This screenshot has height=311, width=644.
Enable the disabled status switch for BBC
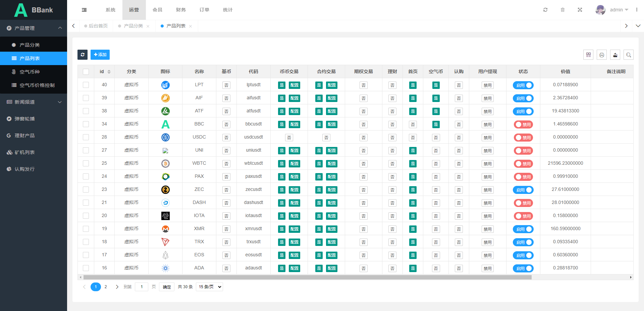tap(523, 124)
